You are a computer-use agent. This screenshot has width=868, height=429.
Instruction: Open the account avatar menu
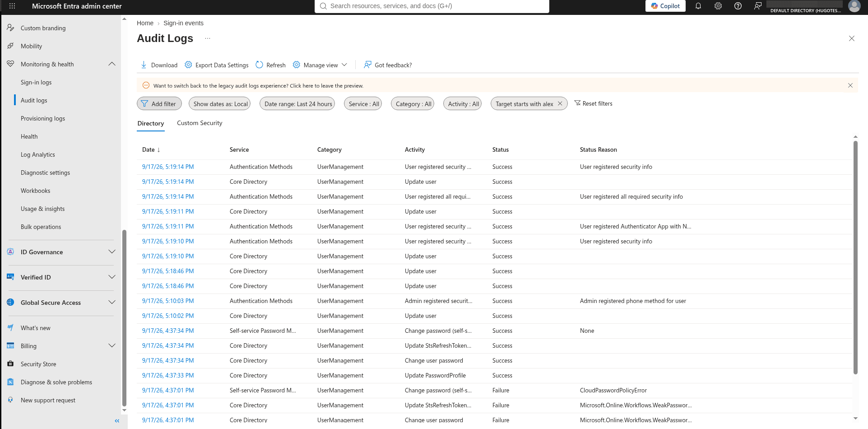pos(854,6)
